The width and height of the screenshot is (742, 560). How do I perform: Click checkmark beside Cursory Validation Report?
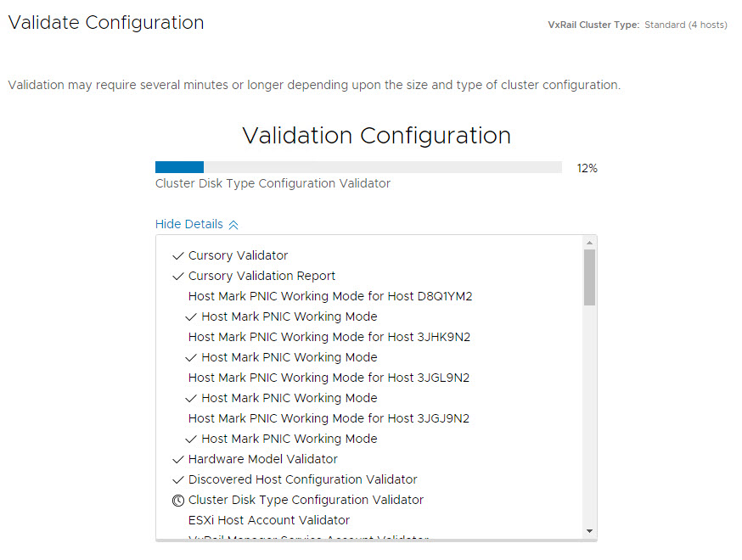tap(178, 276)
